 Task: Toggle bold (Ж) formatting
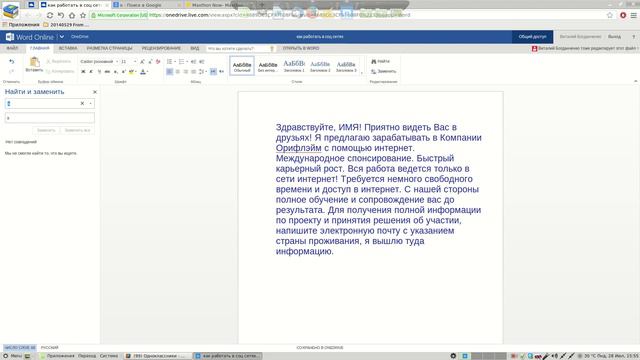tap(83, 71)
